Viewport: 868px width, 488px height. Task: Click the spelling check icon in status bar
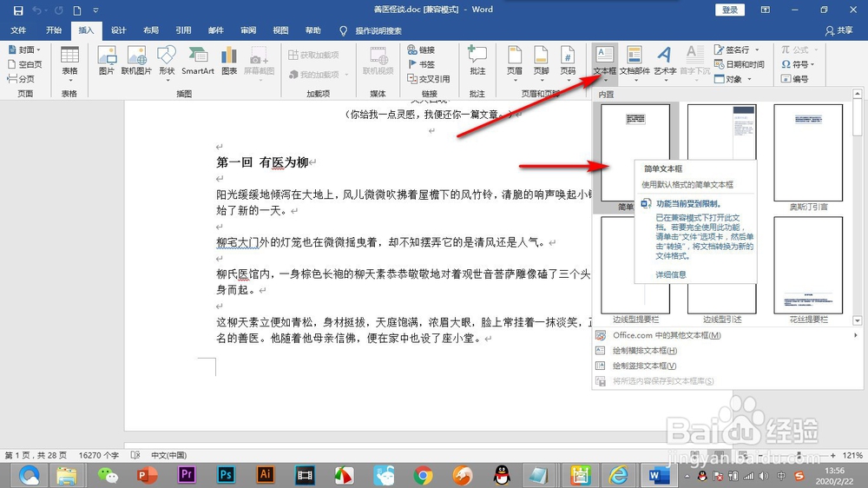coord(135,455)
